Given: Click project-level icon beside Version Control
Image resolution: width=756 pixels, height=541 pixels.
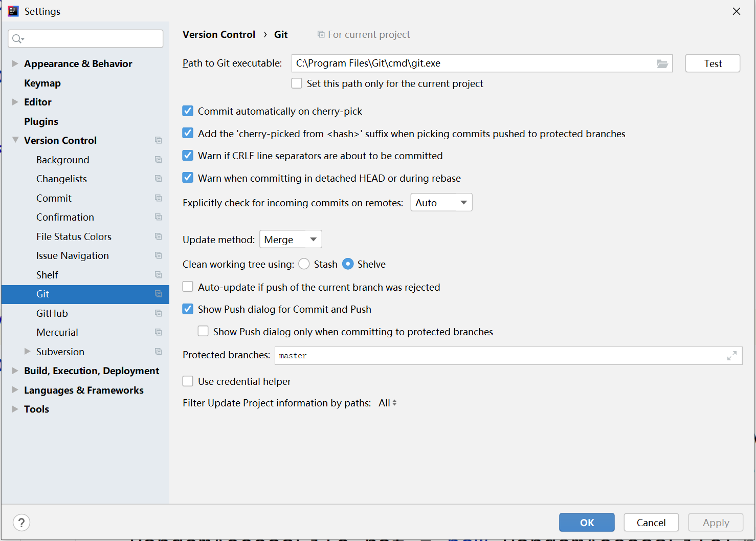Looking at the screenshot, I should [159, 140].
